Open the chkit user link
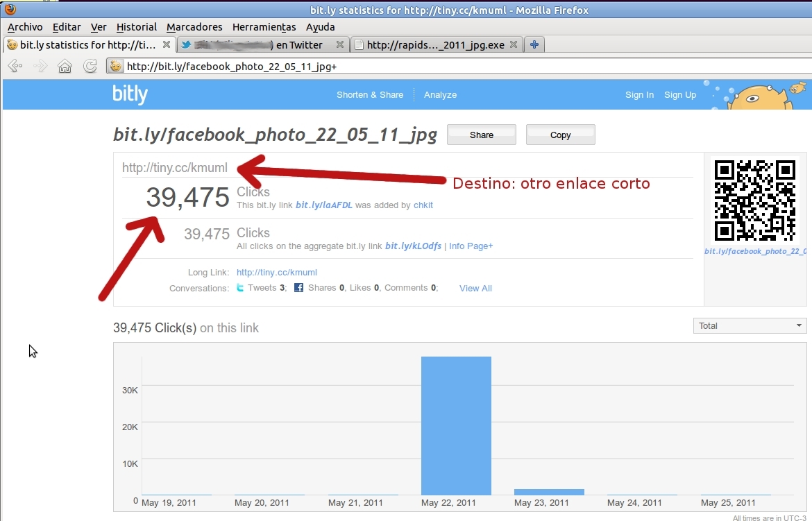This screenshot has width=812, height=521. point(423,205)
